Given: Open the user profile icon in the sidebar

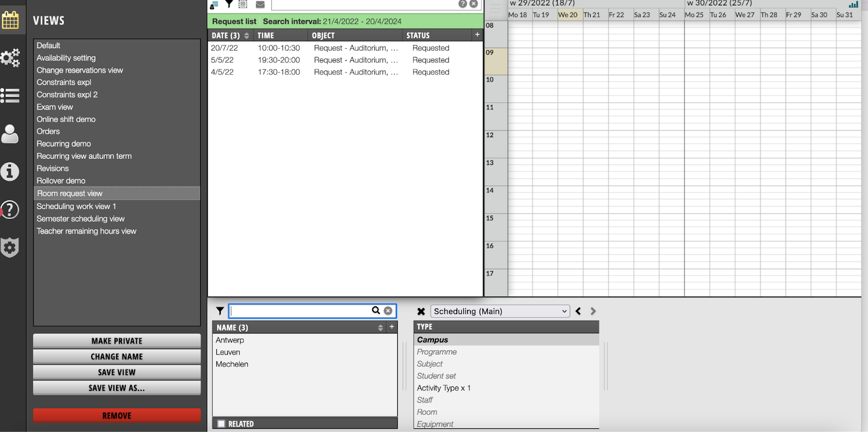Looking at the screenshot, I should tap(10, 133).
